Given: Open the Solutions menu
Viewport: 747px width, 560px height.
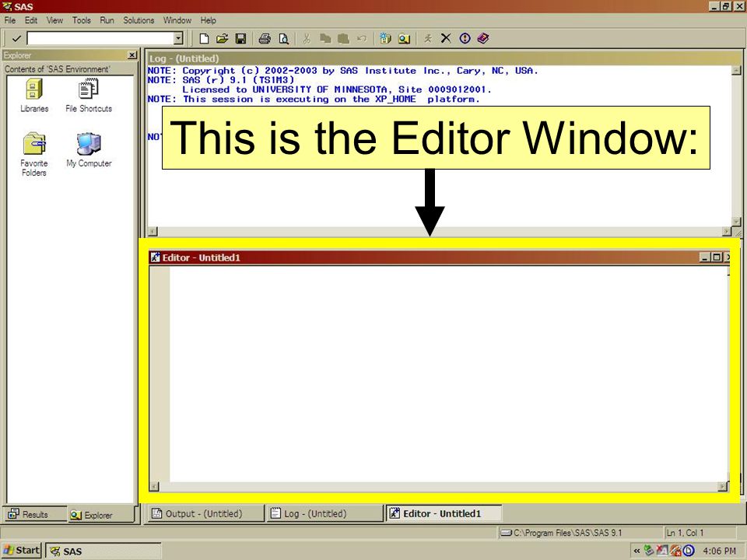Looking at the screenshot, I should click(x=139, y=20).
